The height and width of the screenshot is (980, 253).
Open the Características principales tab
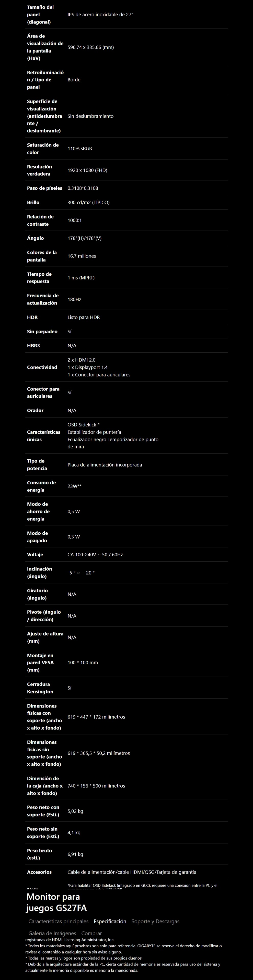[58, 921]
